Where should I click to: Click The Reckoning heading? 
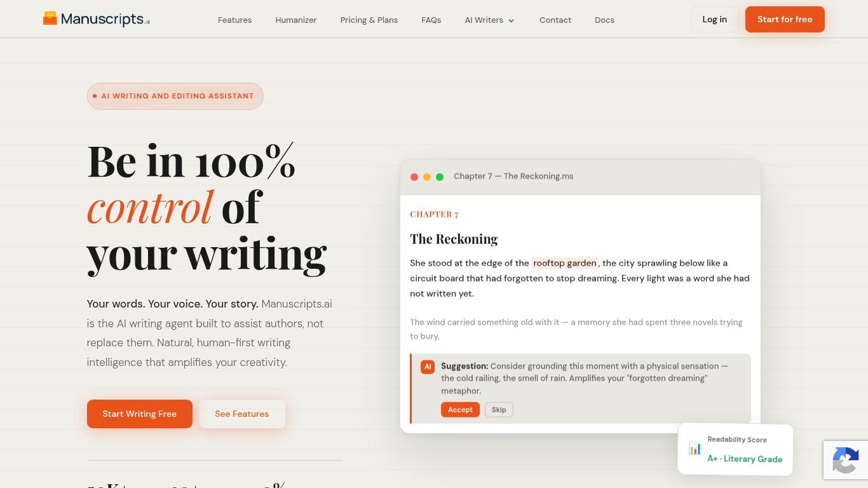(454, 239)
